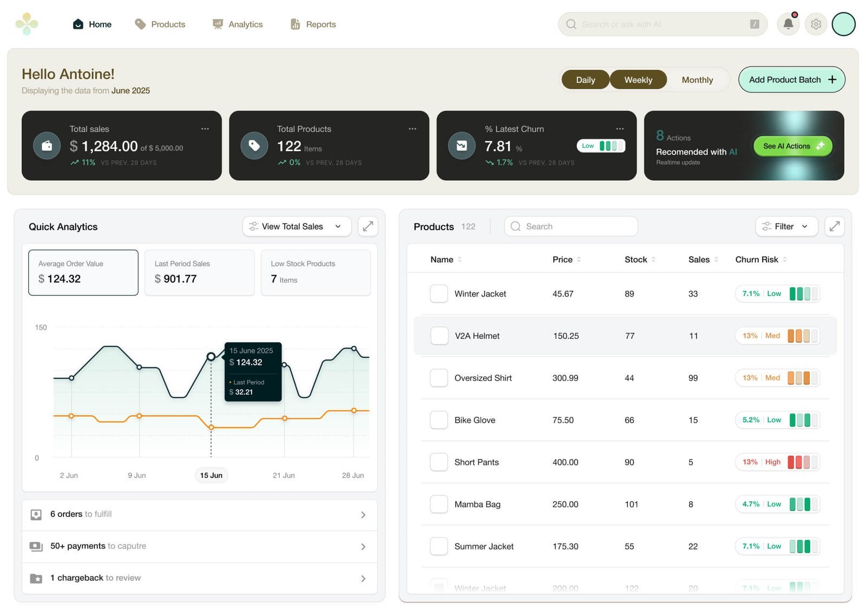Open notifications via the bell icon
866x616 pixels.
(788, 24)
